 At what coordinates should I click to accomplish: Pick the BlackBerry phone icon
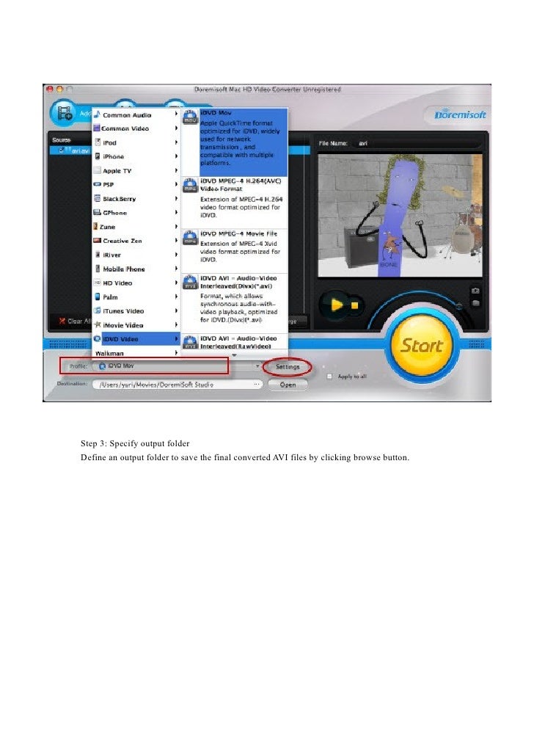(x=97, y=198)
